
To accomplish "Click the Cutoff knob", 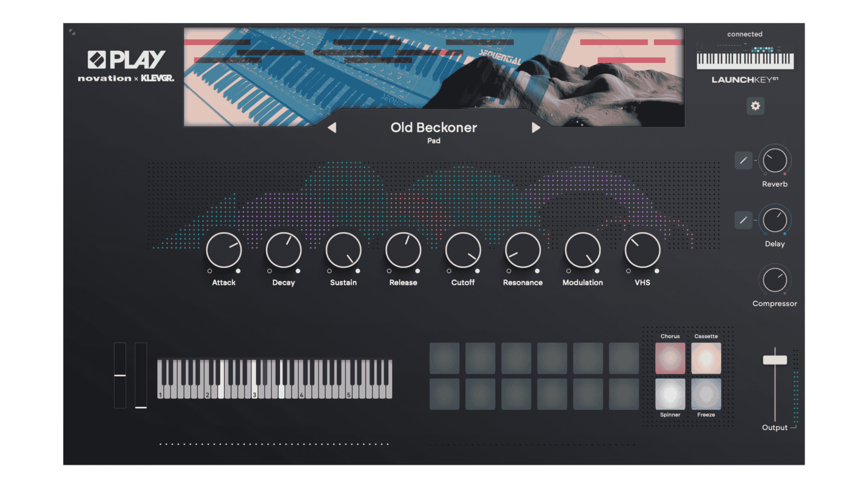I will (463, 250).
